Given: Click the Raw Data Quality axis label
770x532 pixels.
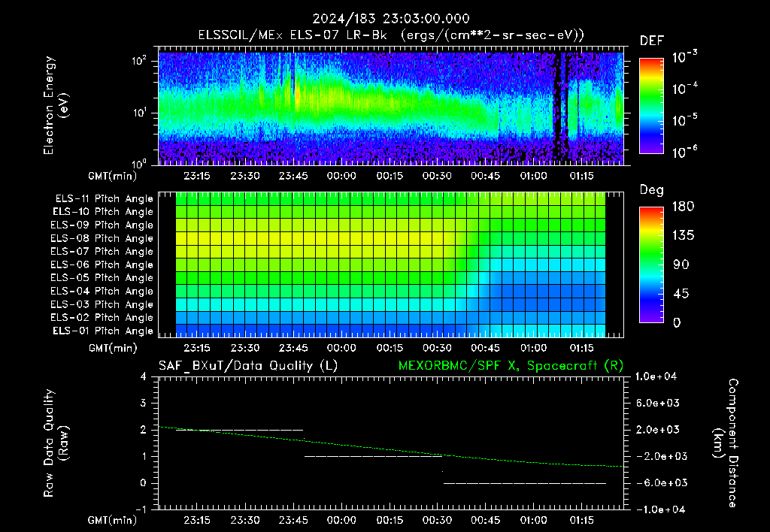Looking at the screenshot, I should pos(56,443).
